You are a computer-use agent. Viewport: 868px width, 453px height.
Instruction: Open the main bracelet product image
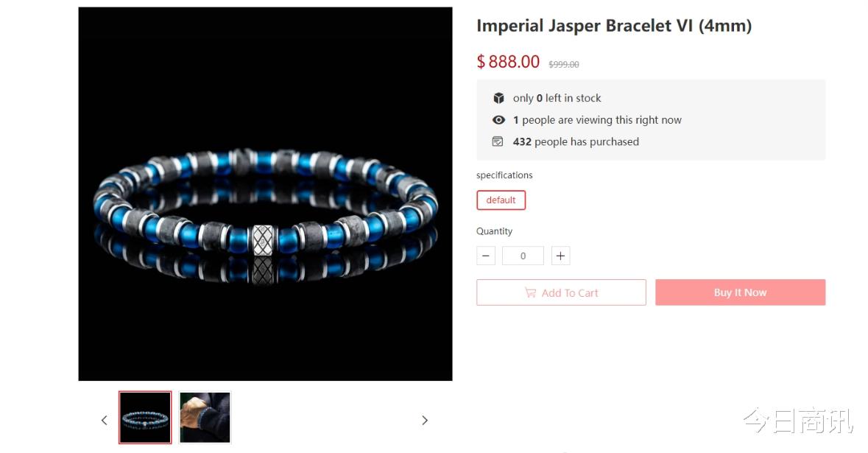[265, 194]
